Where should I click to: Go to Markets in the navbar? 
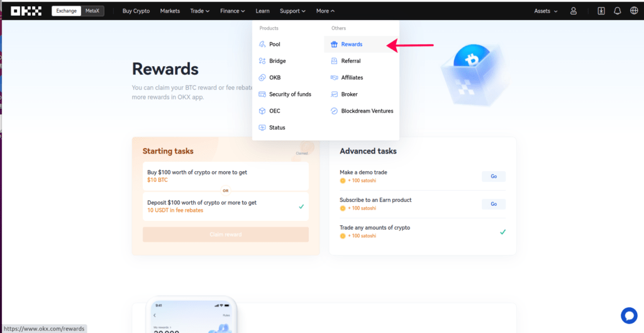(x=170, y=11)
